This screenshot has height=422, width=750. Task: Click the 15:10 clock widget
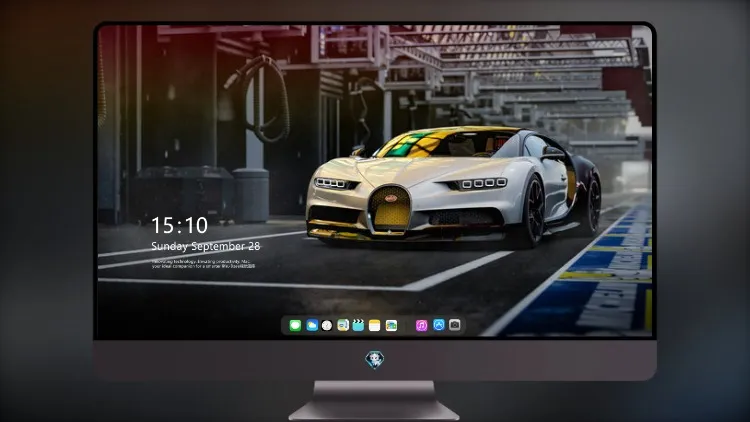pos(179,225)
